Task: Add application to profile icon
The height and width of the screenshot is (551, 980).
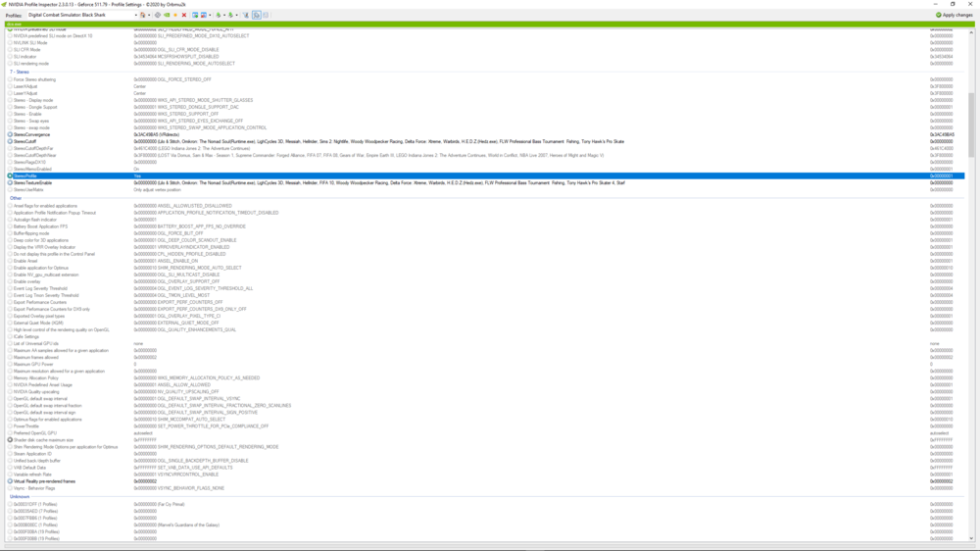Action: tap(195, 15)
